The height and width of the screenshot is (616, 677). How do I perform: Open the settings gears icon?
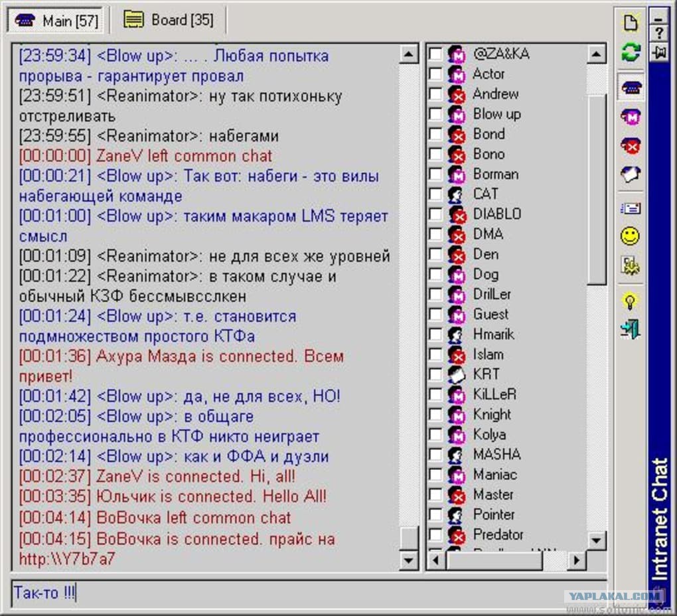631,266
